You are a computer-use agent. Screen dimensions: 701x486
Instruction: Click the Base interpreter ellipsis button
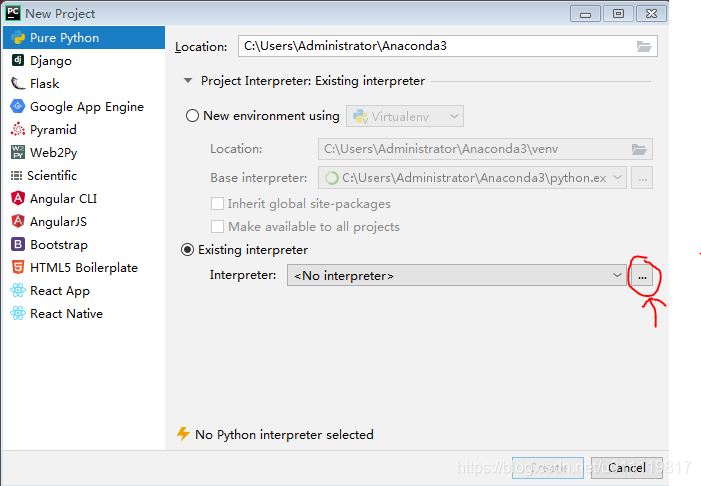tap(642, 178)
